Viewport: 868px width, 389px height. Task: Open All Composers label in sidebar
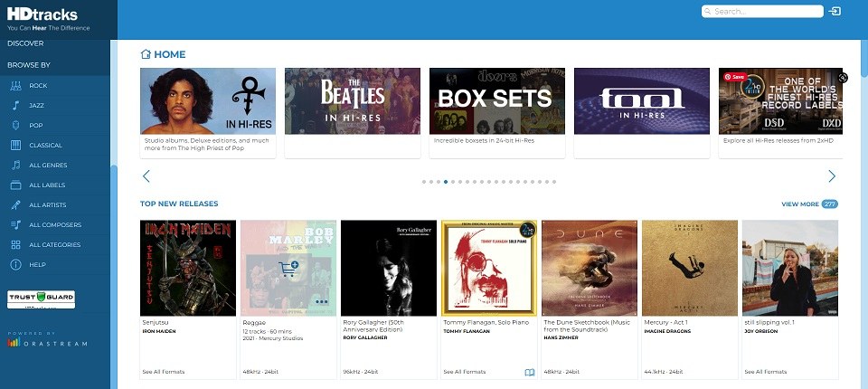(55, 225)
